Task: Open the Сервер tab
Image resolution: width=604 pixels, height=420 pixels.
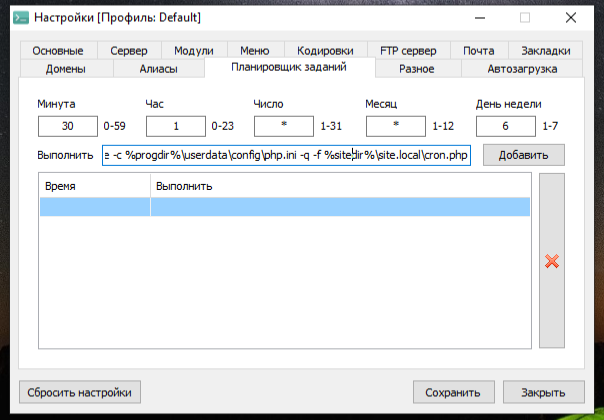Action: (x=129, y=51)
